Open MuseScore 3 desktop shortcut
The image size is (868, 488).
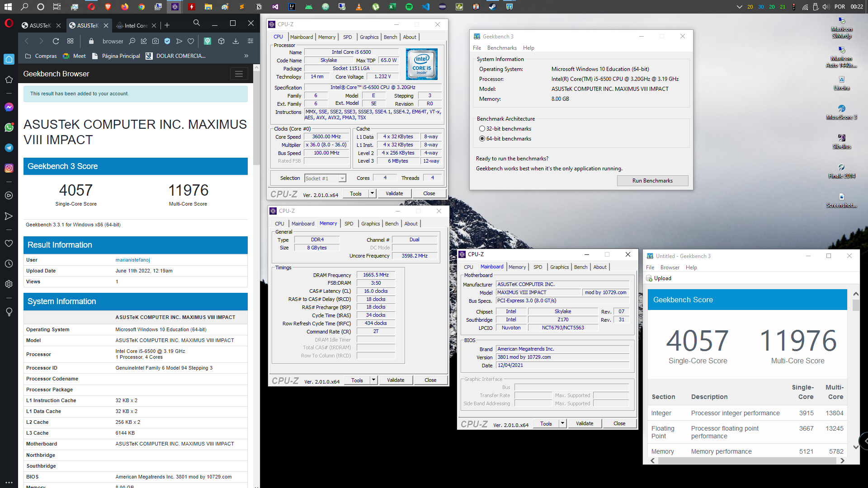(x=841, y=113)
